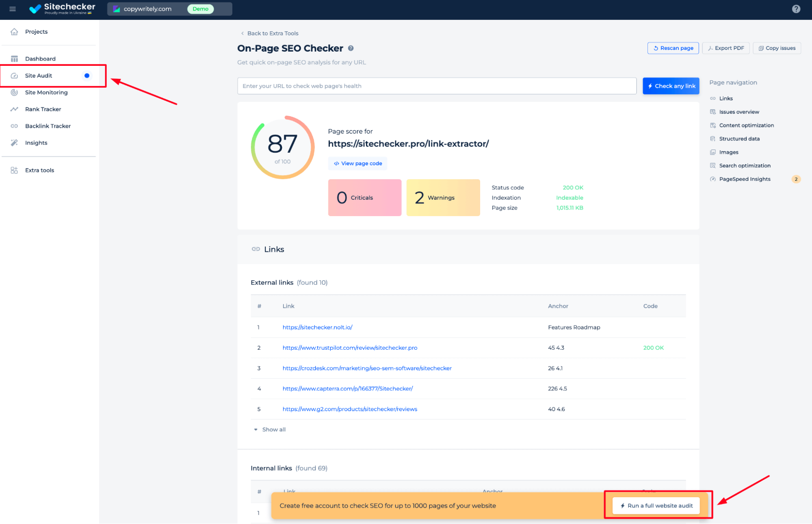Open Extra tools in the sidebar
The height and width of the screenshot is (524, 812).
pyautogui.click(x=39, y=170)
